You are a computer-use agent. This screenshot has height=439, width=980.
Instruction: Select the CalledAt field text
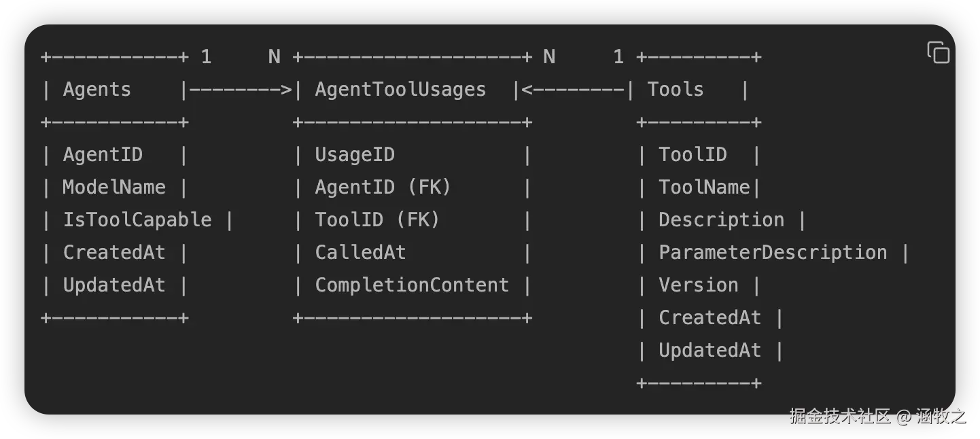click(360, 253)
